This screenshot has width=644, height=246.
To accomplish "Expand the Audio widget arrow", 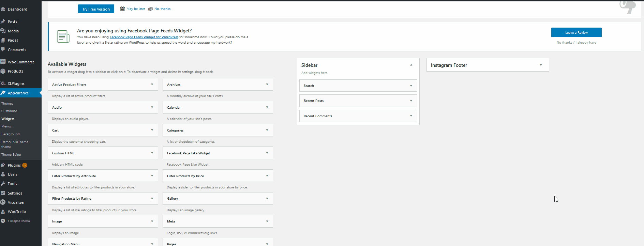I will tap(152, 107).
